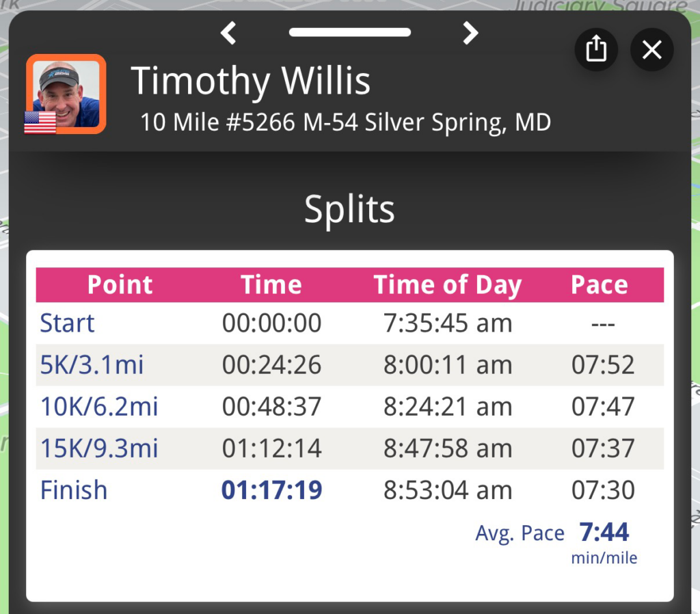Tap the finish time 01:17:19
The height and width of the screenshot is (614, 700).
[x=271, y=490]
